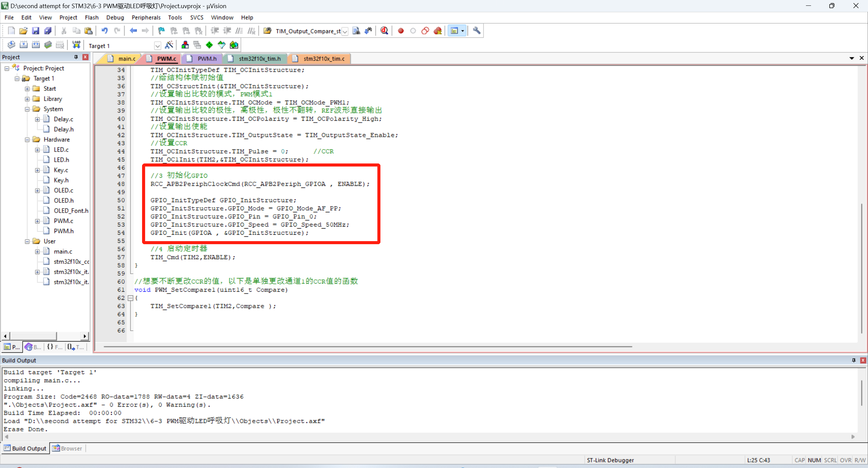Insert breakpoint using red dot icon
The height and width of the screenshot is (468, 868).
[401, 31]
